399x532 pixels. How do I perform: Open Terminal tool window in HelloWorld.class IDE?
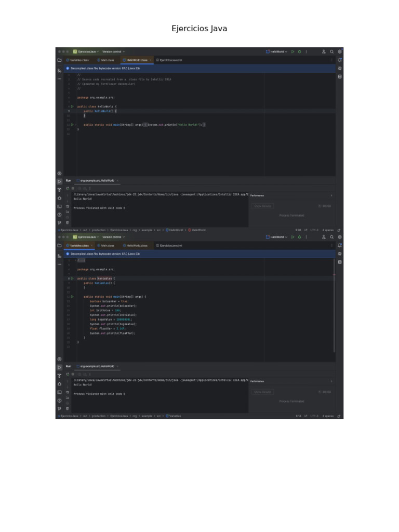point(59,206)
